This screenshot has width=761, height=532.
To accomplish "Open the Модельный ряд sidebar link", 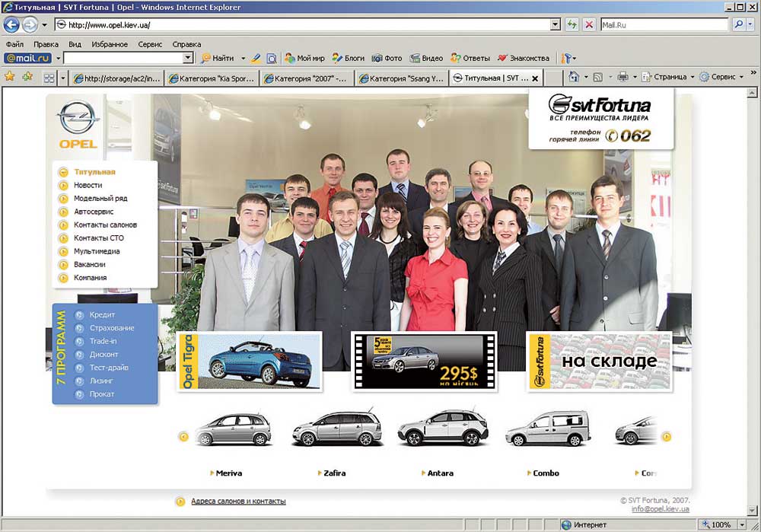I will pos(100,198).
